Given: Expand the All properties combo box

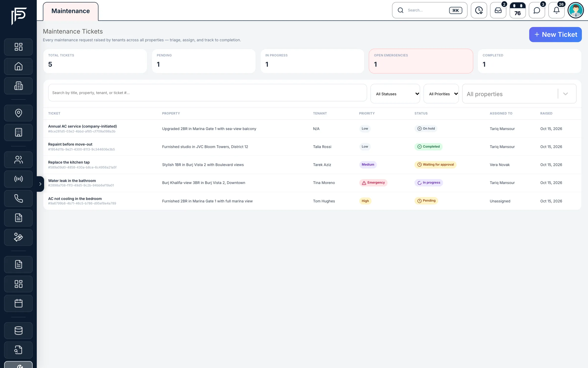Looking at the screenshot, I should coord(519,94).
